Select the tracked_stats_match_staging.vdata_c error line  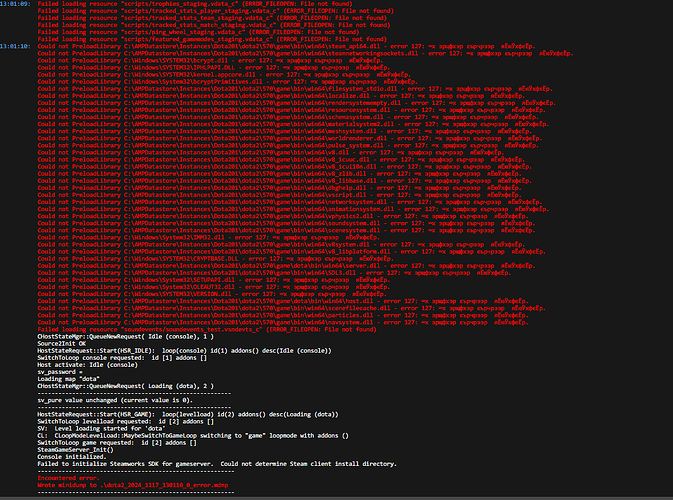tap(214, 25)
